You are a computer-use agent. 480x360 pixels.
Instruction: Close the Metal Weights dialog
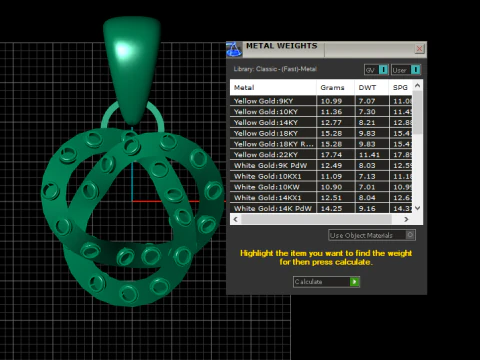click(x=419, y=49)
